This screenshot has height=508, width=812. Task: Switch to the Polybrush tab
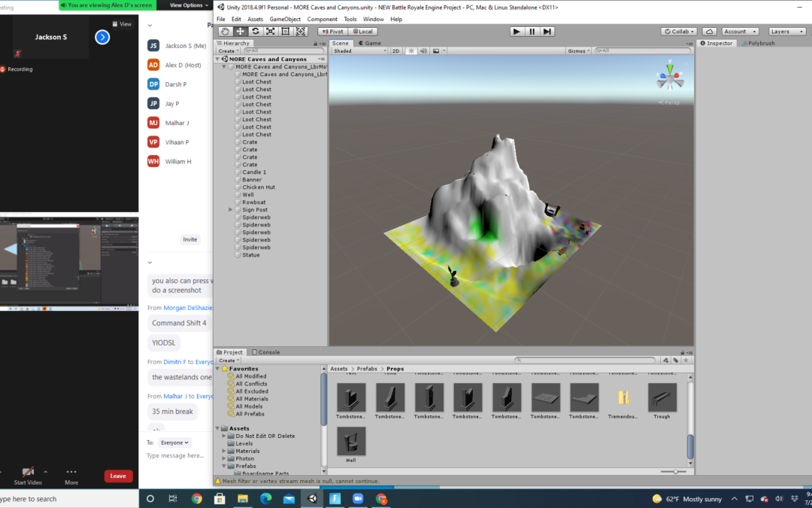click(x=758, y=44)
